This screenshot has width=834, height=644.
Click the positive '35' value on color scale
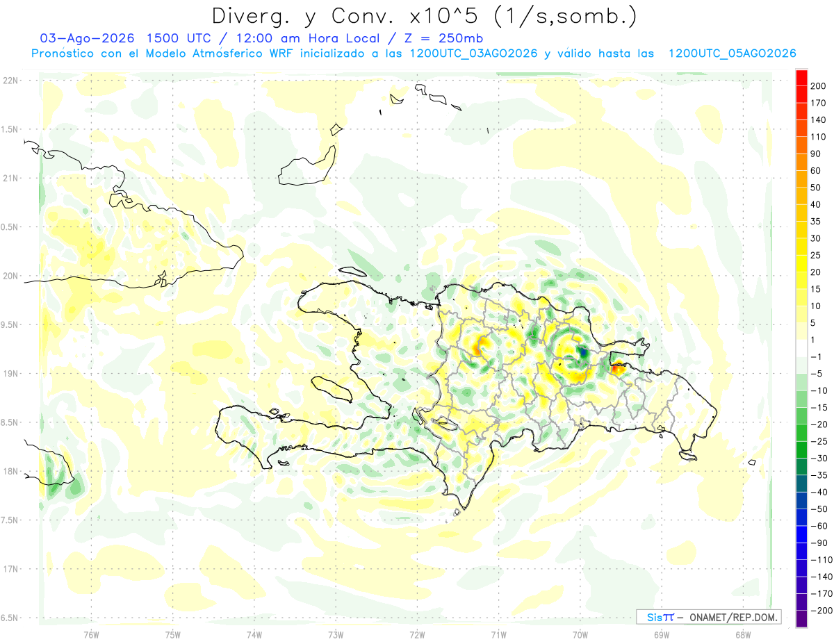pyautogui.click(x=816, y=222)
